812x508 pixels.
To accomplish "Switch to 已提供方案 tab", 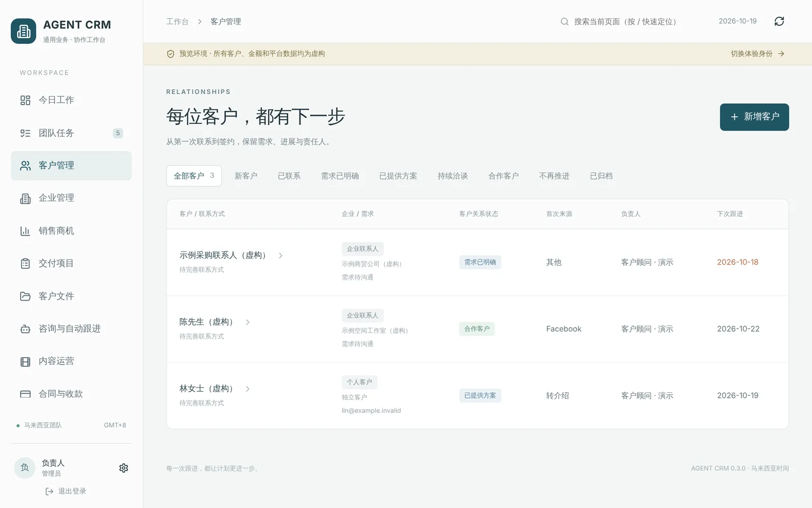I will pos(398,176).
